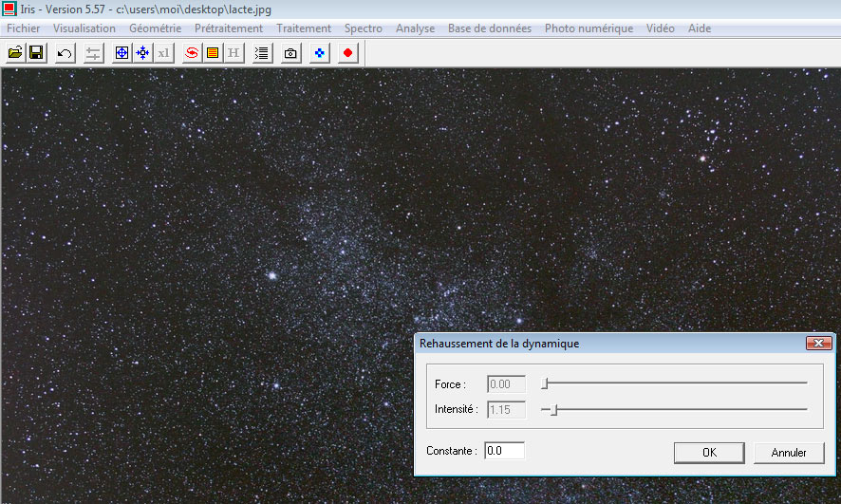
Task: Open the Géométrie menu
Action: click(x=155, y=28)
